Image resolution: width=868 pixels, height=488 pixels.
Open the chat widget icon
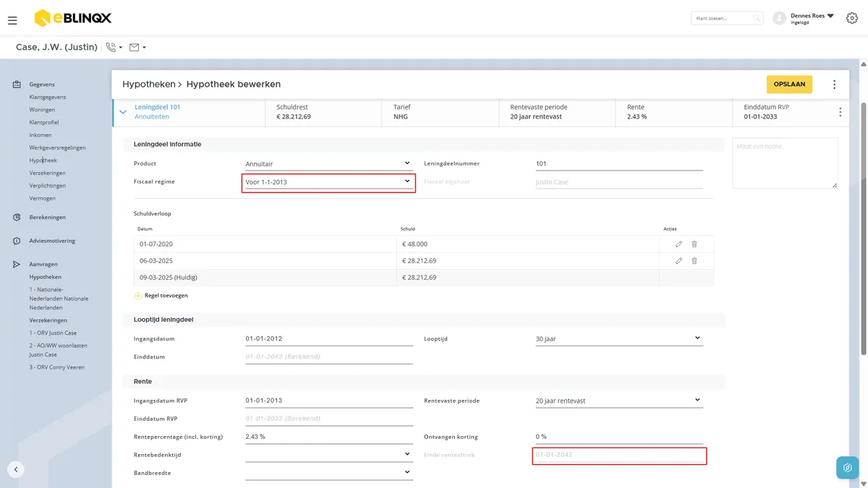click(848, 468)
